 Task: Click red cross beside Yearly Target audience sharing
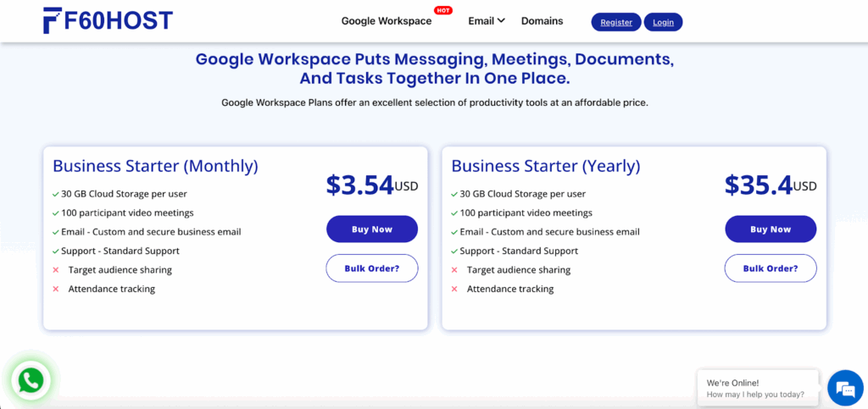pos(454,270)
